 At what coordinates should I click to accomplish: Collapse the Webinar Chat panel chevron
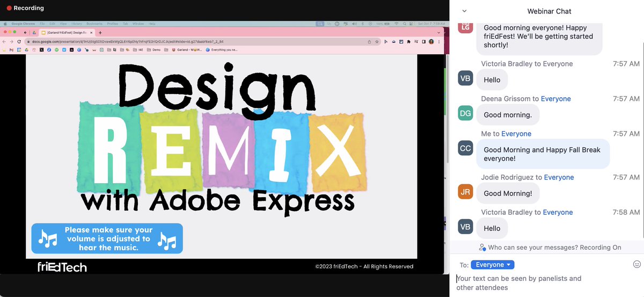click(464, 10)
